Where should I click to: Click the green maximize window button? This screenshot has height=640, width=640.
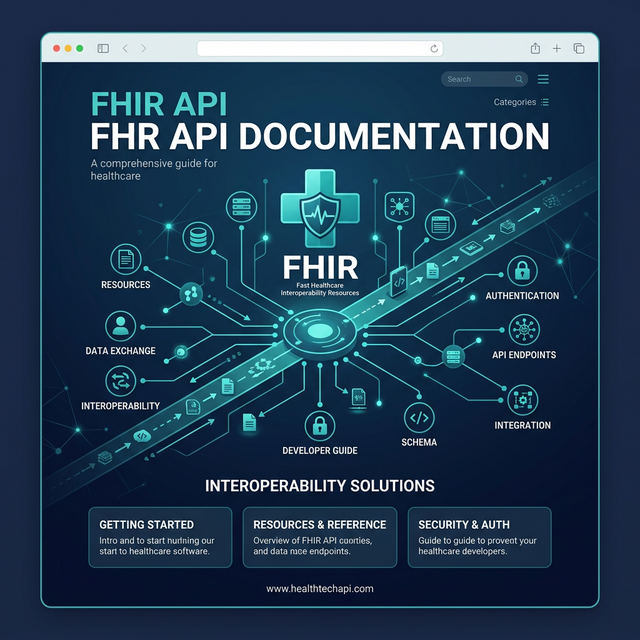tap(80, 49)
